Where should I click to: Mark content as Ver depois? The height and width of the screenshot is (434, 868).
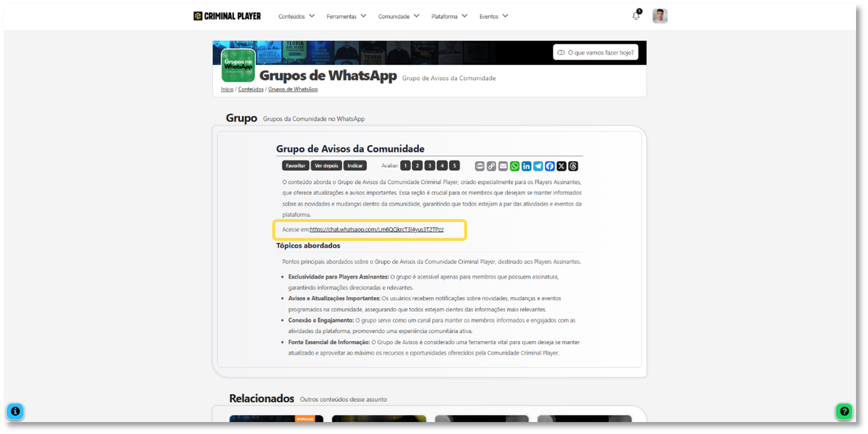(x=326, y=165)
